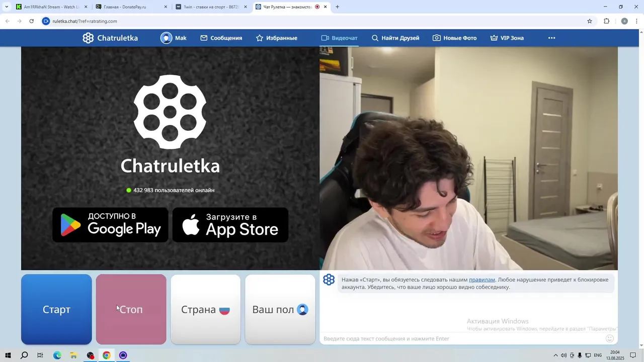Open Task View on the taskbar
Viewport: 644px width, 362px height.
pyautogui.click(x=40, y=355)
